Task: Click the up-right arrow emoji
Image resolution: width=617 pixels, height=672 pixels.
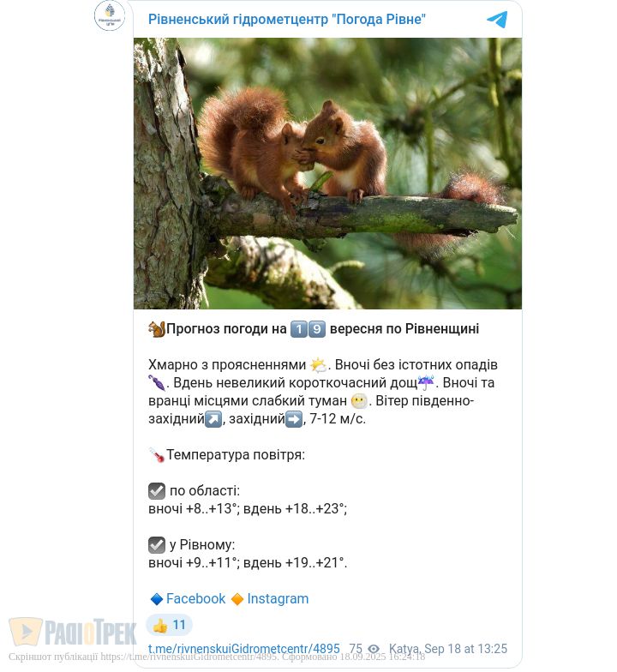Action: pyautogui.click(x=213, y=419)
